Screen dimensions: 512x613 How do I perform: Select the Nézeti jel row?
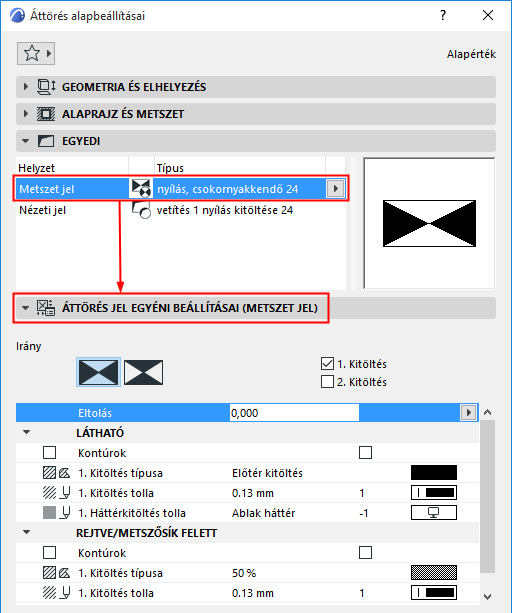click(x=180, y=210)
